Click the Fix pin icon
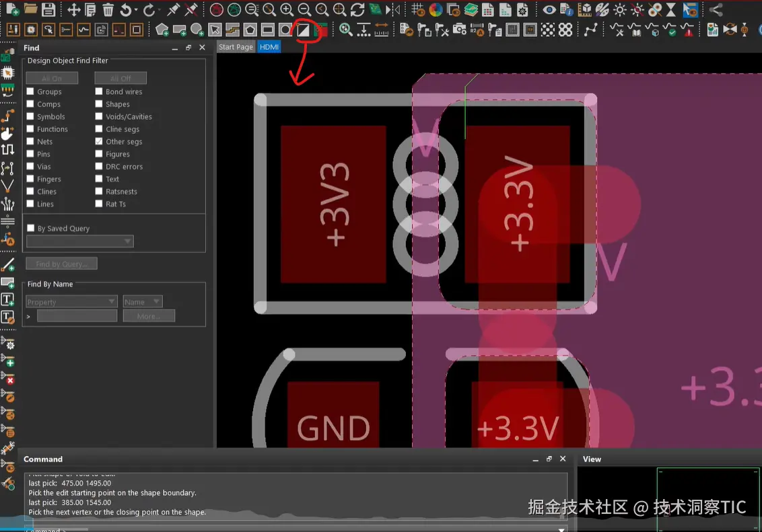This screenshot has width=762, height=532. pos(173,9)
